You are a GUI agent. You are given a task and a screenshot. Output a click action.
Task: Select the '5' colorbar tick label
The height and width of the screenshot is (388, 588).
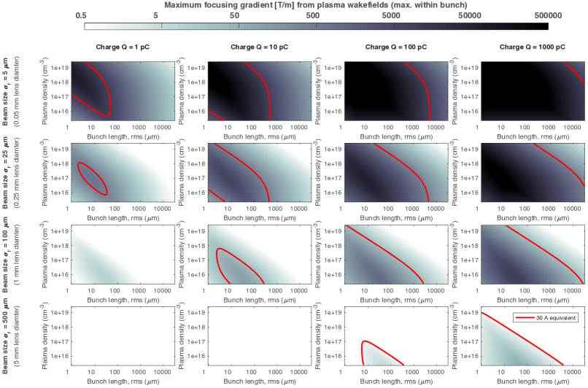point(155,15)
